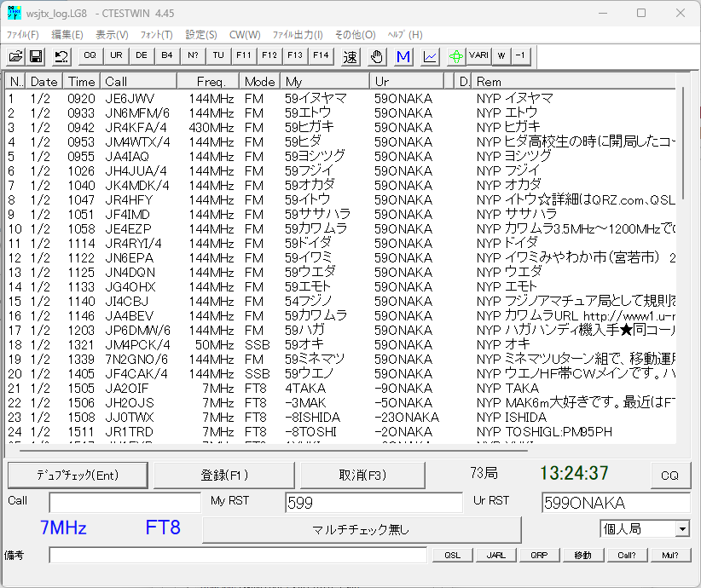Select the log row for JA2OIF
Screen dimensions: 701x588
tap(340, 388)
